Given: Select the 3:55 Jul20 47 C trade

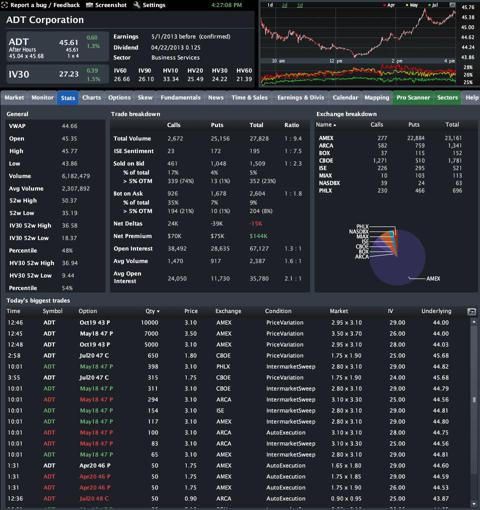Looking at the screenshot, I should click(237, 378).
